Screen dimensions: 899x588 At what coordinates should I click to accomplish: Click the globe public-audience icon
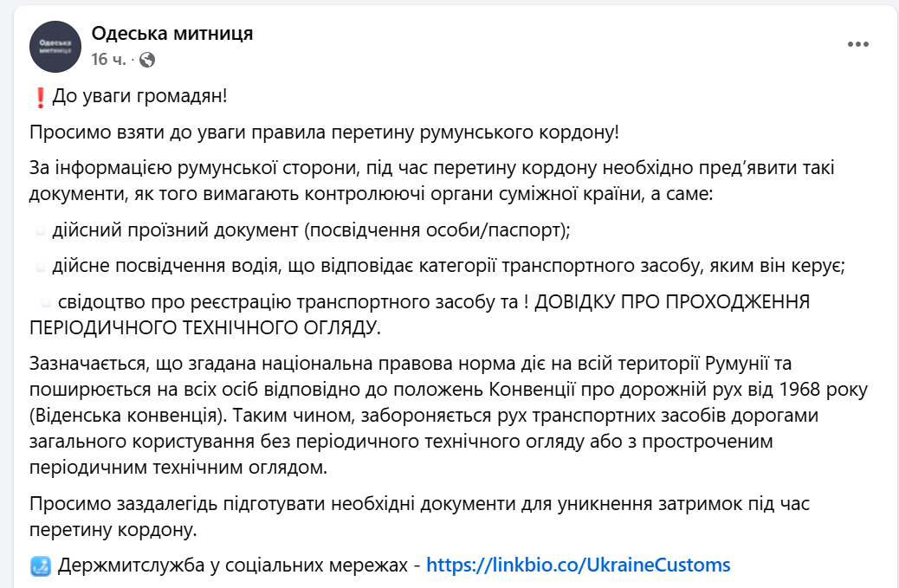click(x=147, y=60)
